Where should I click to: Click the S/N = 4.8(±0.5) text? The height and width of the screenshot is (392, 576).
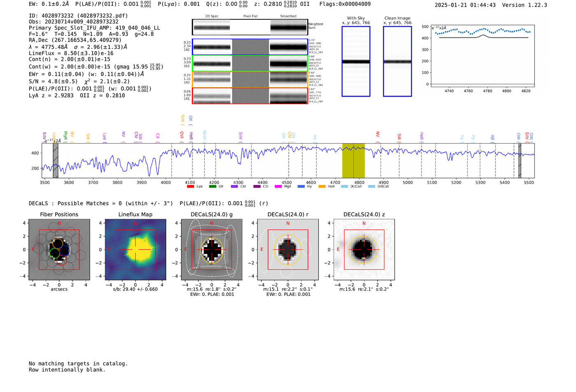tap(53, 81)
